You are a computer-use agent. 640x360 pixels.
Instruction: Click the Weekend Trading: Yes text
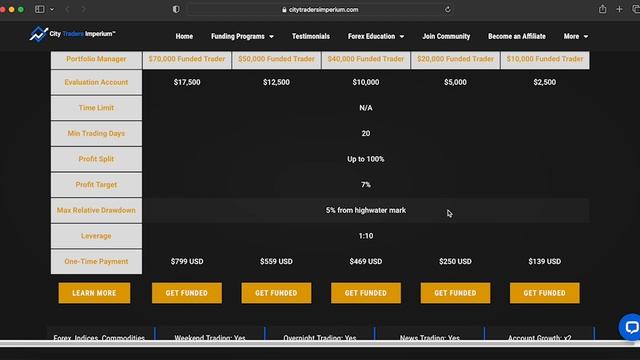(210, 338)
